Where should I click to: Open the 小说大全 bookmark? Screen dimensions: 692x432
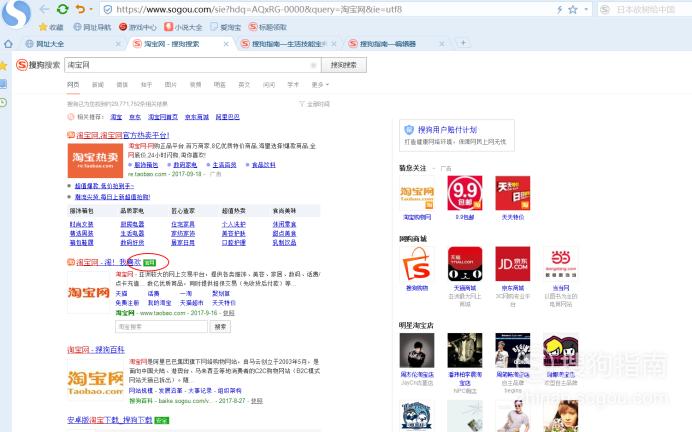183,27
